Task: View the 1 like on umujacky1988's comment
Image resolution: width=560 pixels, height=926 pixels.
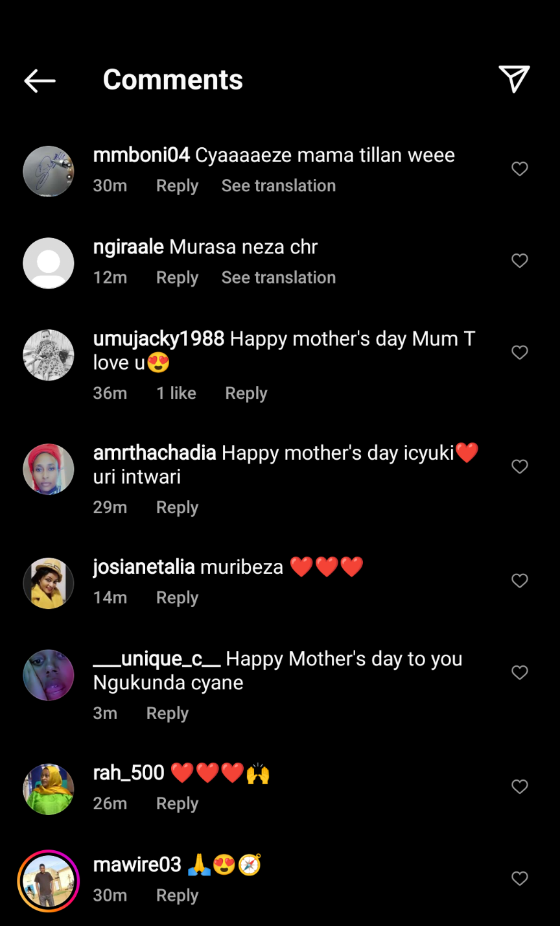Action: click(176, 393)
